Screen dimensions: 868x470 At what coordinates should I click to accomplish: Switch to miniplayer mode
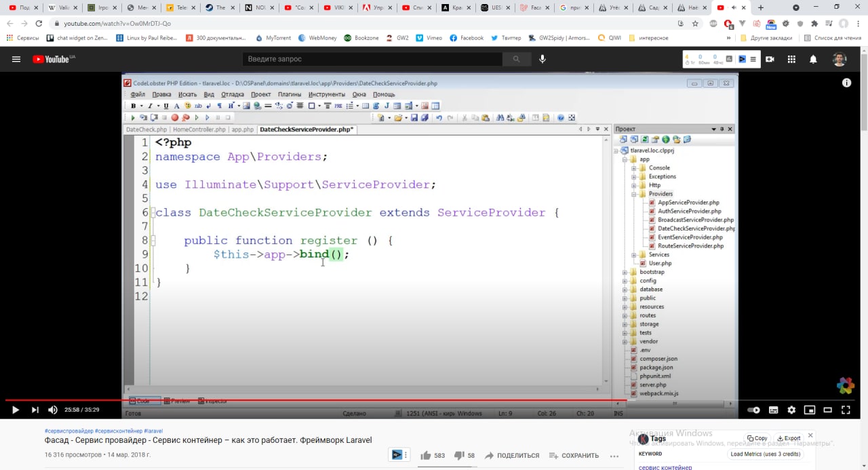tap(810, 410)
